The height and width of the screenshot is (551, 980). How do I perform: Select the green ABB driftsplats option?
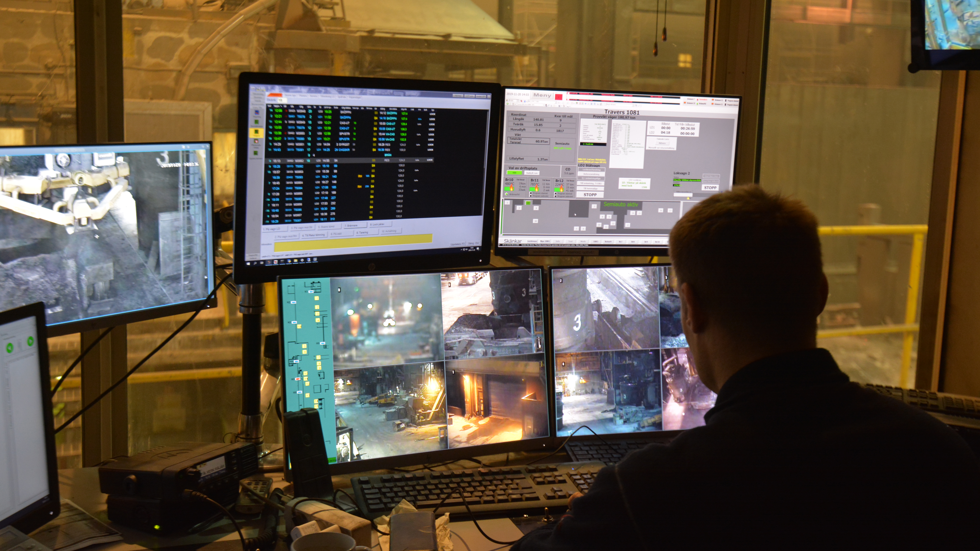click(x=514, y=173)
